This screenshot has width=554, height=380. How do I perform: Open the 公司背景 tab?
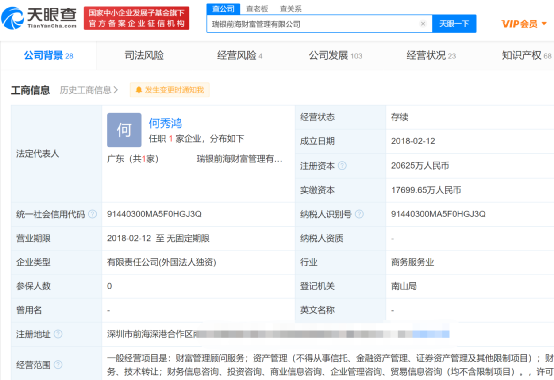coord(48,55)
